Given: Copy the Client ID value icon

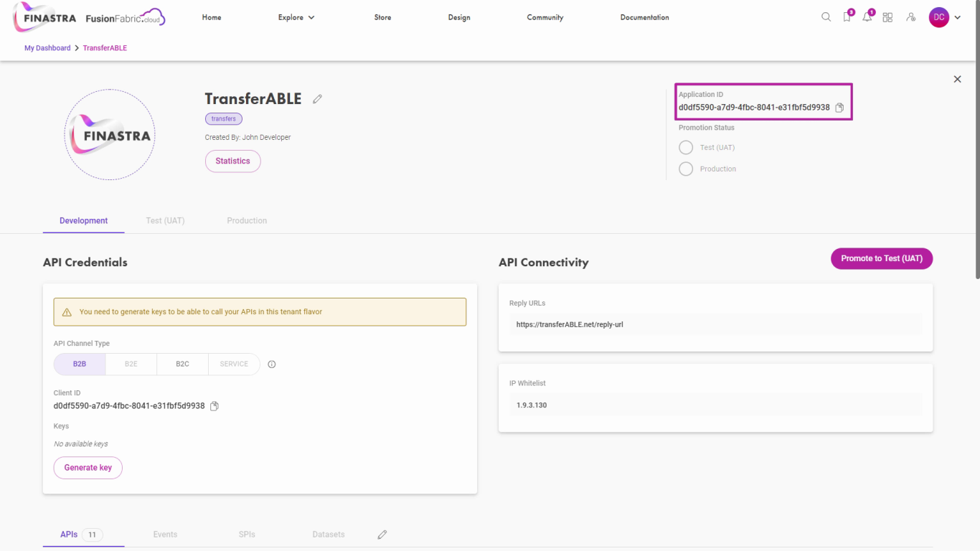Looking at the screenshot, I should click(214, 406).
